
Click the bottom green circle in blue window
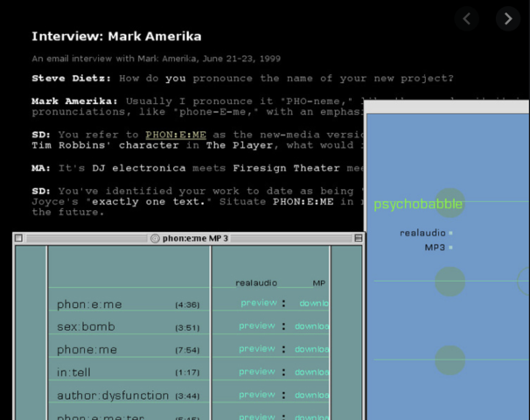point(450,360)
